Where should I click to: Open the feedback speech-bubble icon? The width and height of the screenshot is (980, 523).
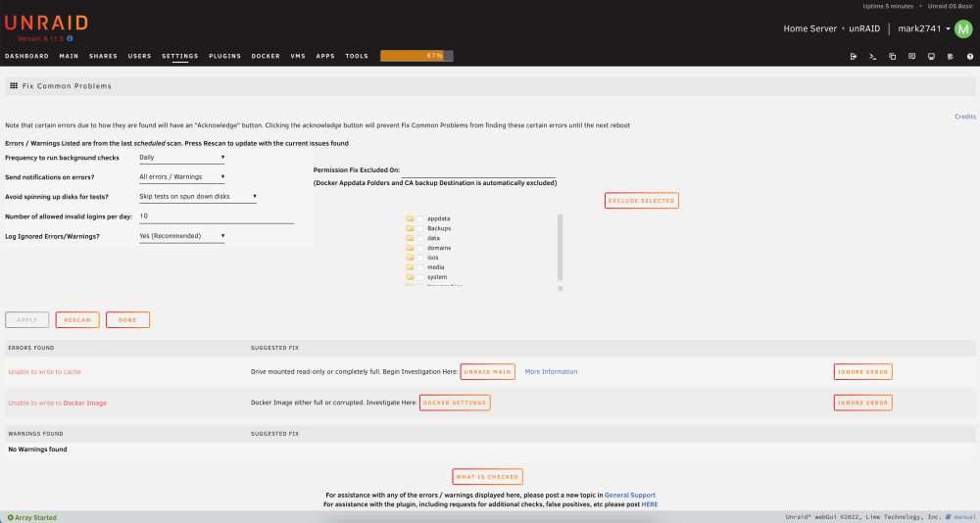click(x=911, y=56)
